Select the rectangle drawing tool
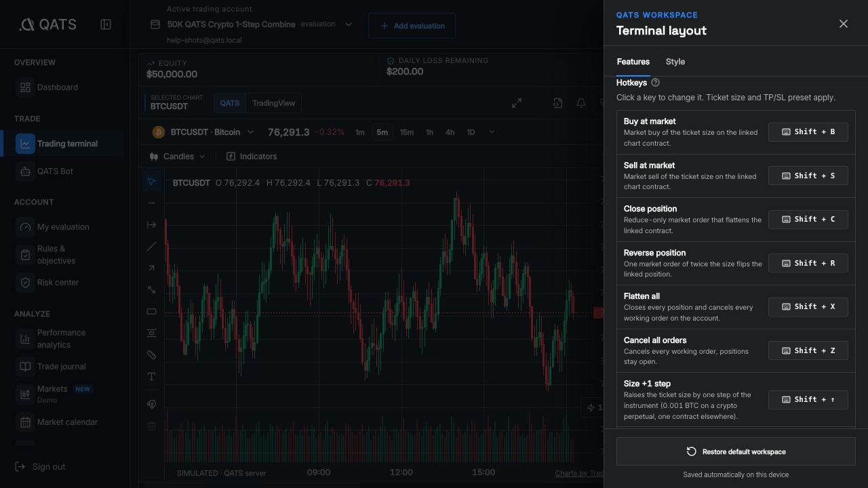 (151, 312)
